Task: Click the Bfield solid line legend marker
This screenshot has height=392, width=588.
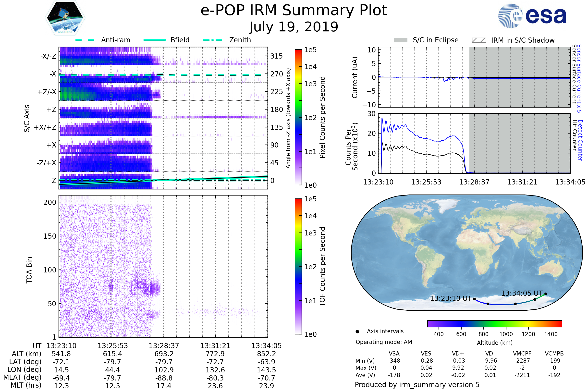Action: click(x=155, y=40)
